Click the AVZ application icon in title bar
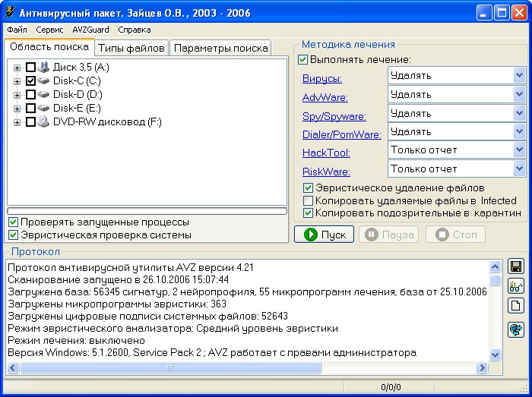Screen dimensions: 532x397 click(10, 13)
